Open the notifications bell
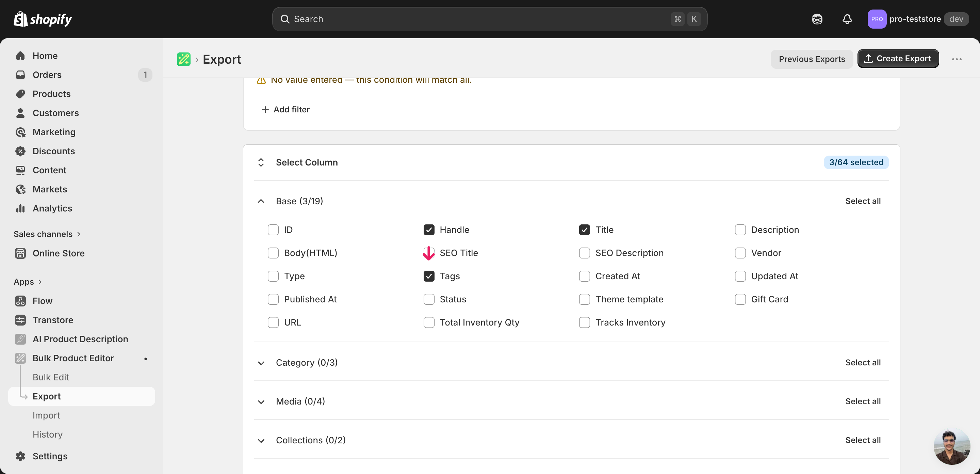The width and height of the screenshot is (980, 474). coord(847,19)
